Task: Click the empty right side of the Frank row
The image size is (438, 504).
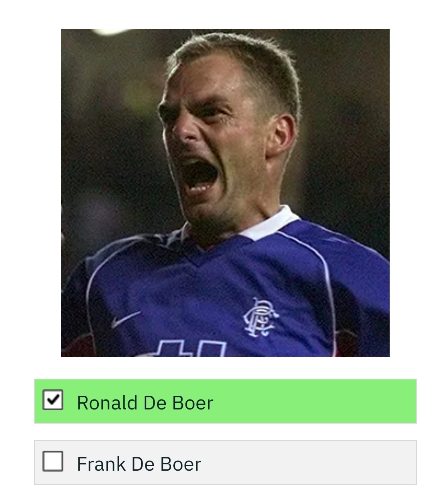Action: tap(308, 462)
